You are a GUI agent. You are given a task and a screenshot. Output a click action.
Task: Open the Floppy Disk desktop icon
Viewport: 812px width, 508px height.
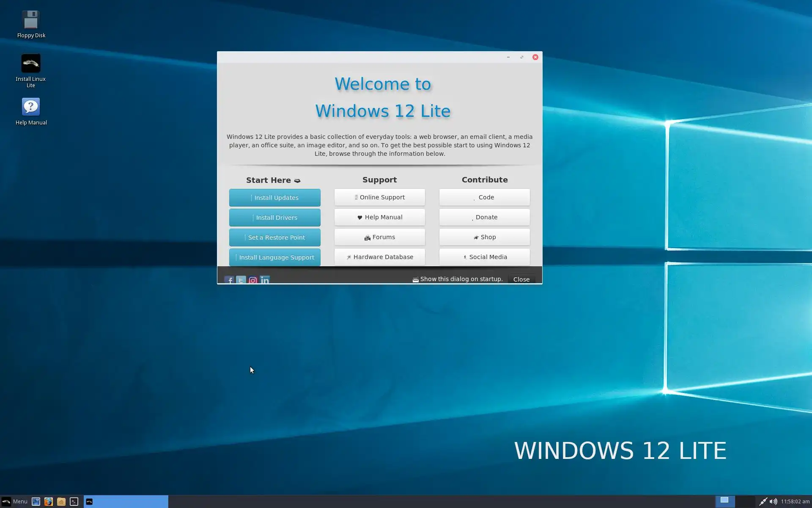pos(31,20)
